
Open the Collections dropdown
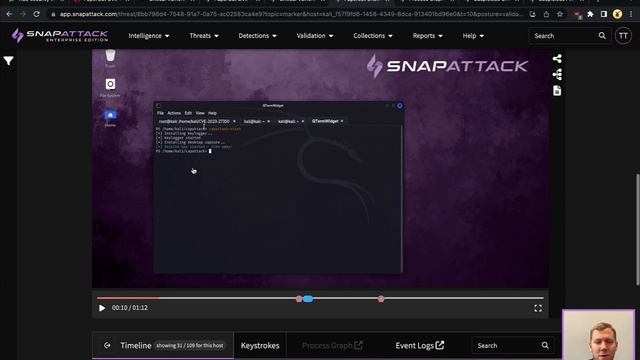pyautogui.click(x=373, y=36)
